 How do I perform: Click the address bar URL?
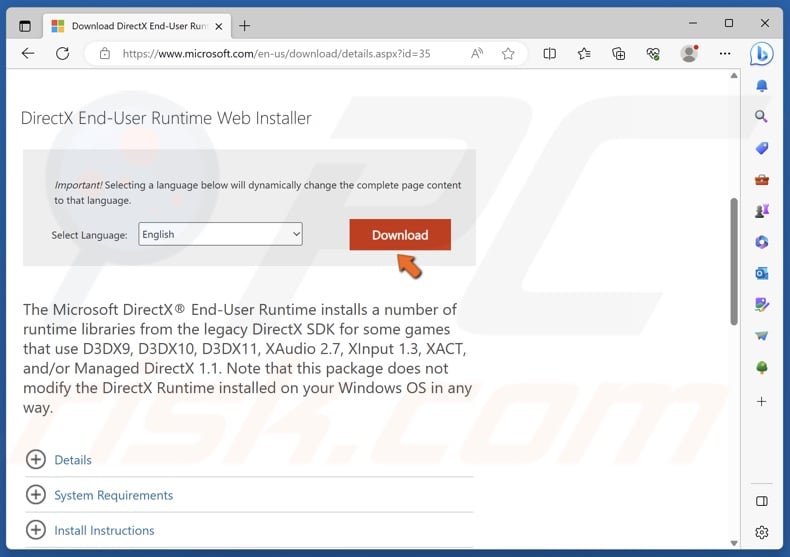276,53
